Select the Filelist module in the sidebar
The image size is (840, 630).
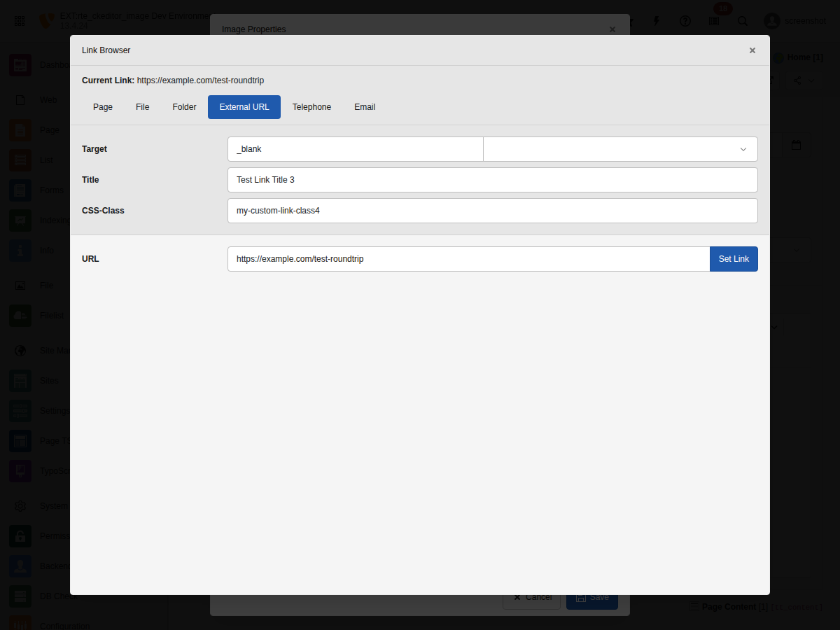pos(20,315)
